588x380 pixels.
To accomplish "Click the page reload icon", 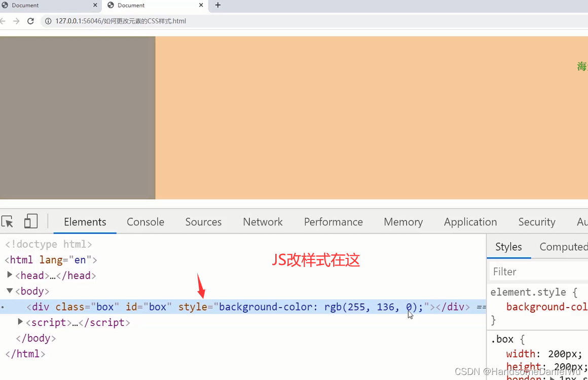I will [x=30, y=21].
